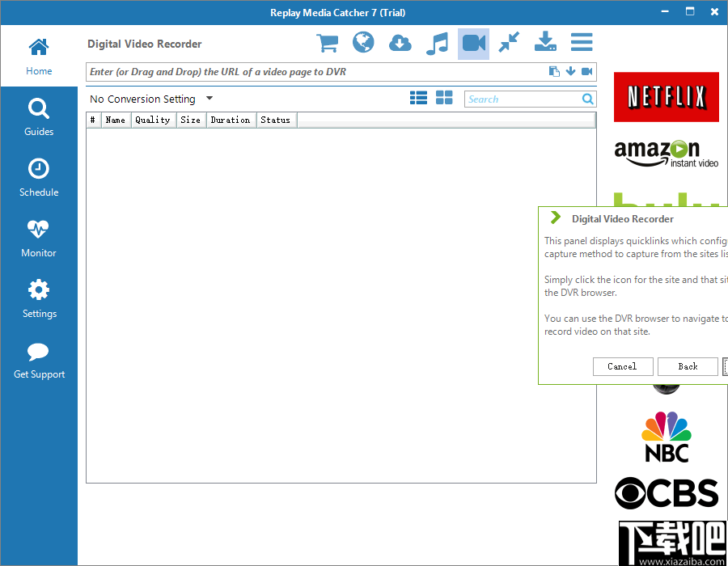Select the cloud download mode icon
Viewport: 728px width, 566px height.
pyautogui.click(x=400, y=43)
